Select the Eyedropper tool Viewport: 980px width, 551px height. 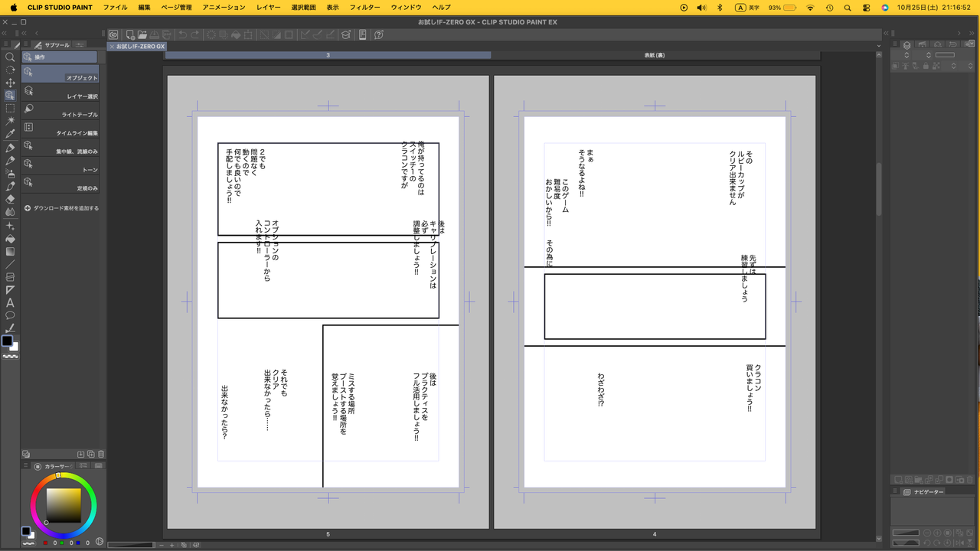pyautogui.click(x=10, y=134)
